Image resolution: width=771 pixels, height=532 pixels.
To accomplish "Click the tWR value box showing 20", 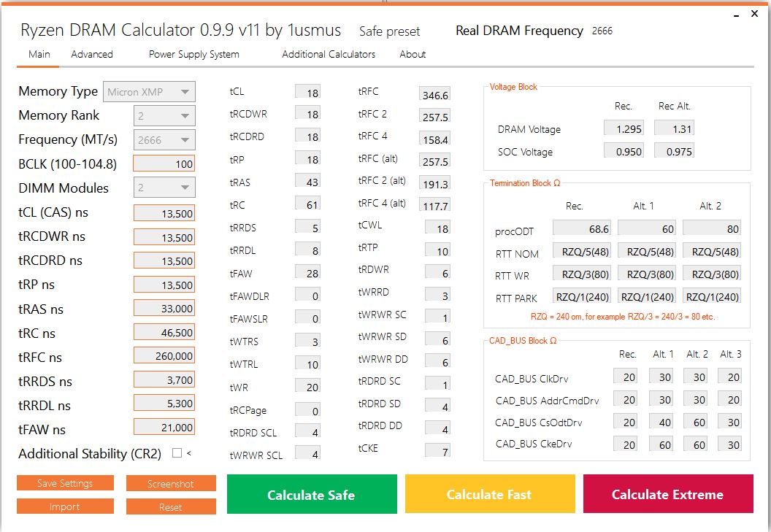I will click(x=308, y=387).
